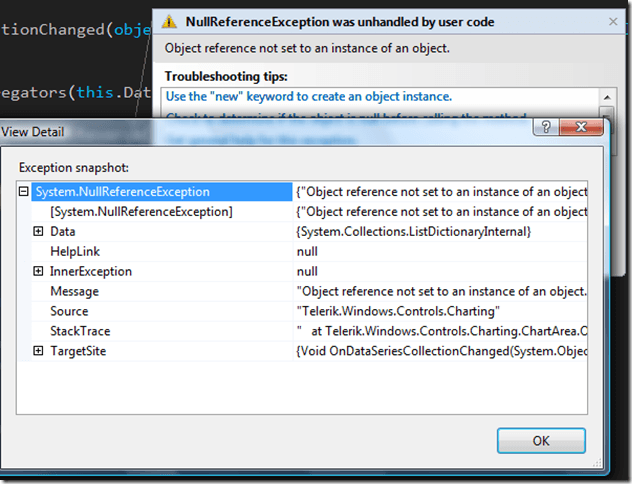Image resolution: width=632 pixels, height=484 pixels.
Task: Select the bracketed [System.NullReferenceException] row
Action: [141, 211]
